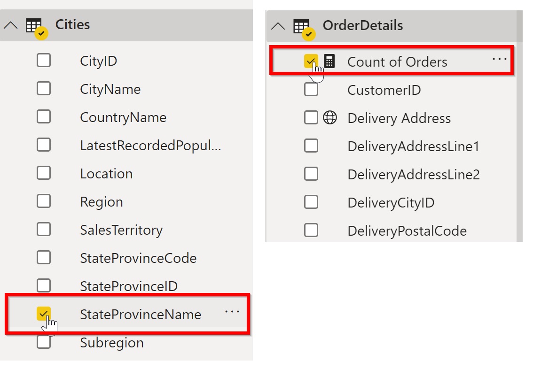Enable the CustomerID checkbox

click(x=311, y=89)
